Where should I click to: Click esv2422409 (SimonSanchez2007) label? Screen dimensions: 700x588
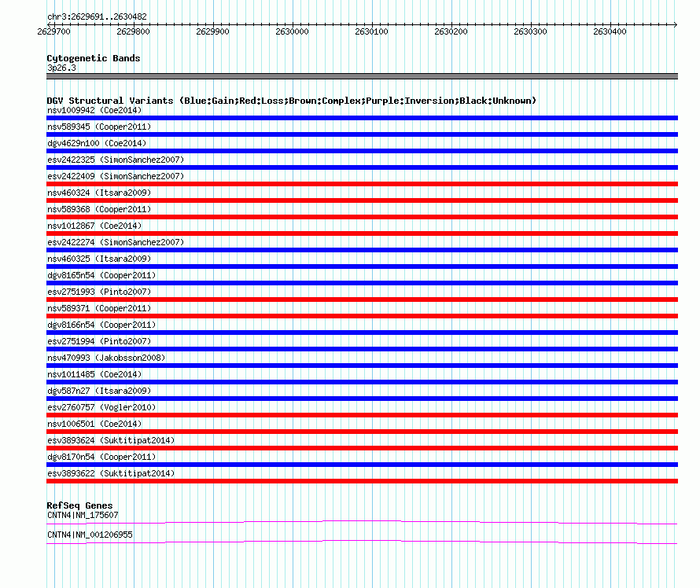coord(116,176)
